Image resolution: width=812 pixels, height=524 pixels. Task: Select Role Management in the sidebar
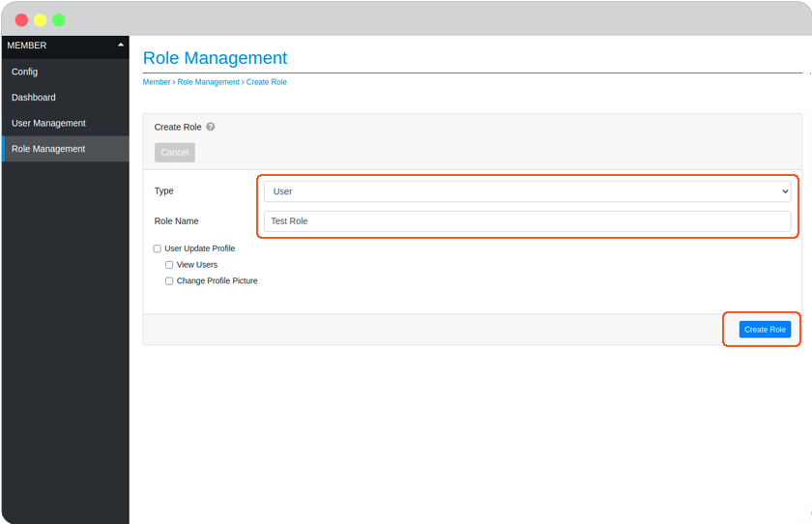tap(66, 149)
